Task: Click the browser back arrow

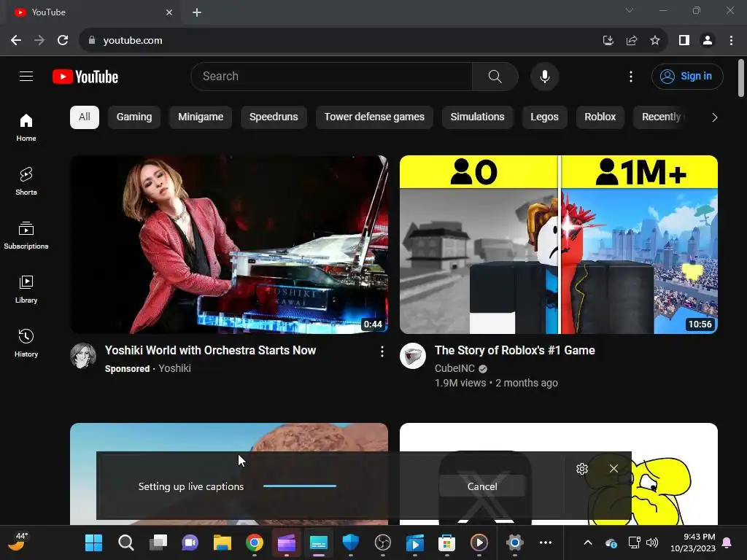Action: 16,41
